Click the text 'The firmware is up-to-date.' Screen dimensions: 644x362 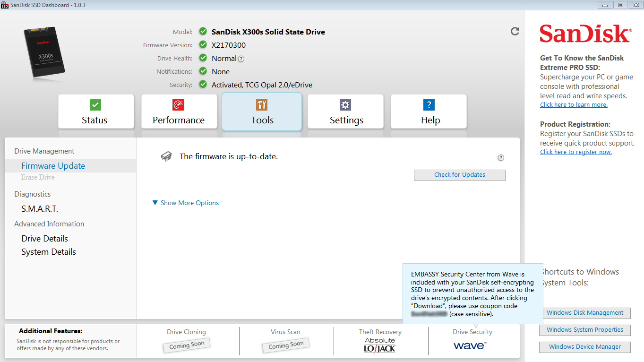coord(229,156)
